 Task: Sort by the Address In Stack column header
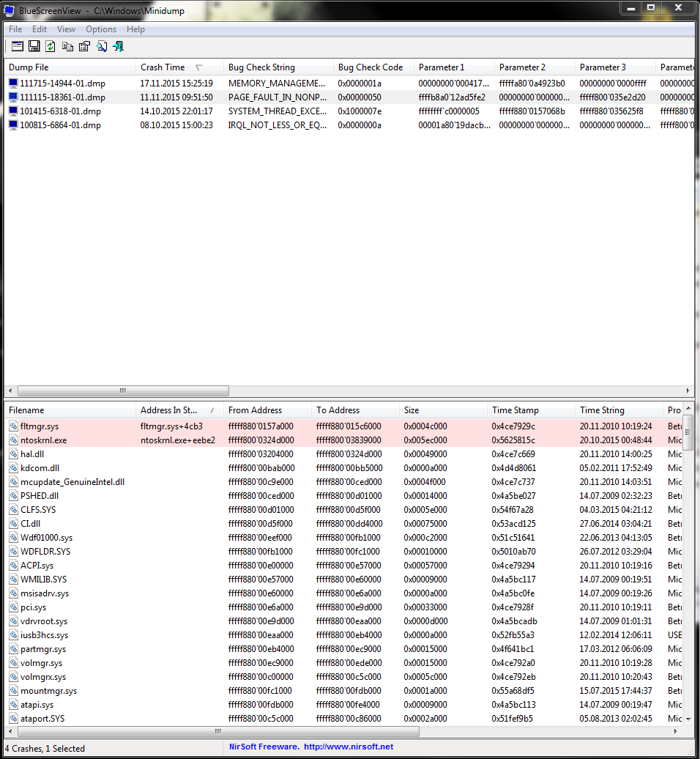[179, 410]
